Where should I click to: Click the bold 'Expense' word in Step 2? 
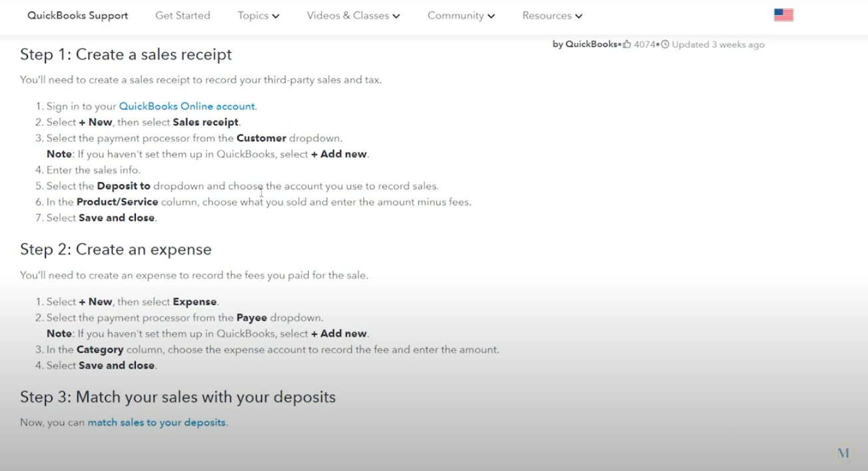coord(195,302)
